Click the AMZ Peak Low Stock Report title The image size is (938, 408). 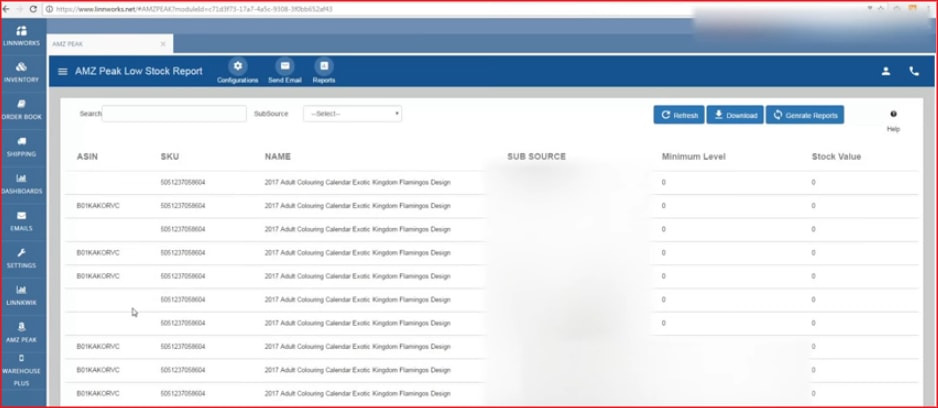pos(139,71)
